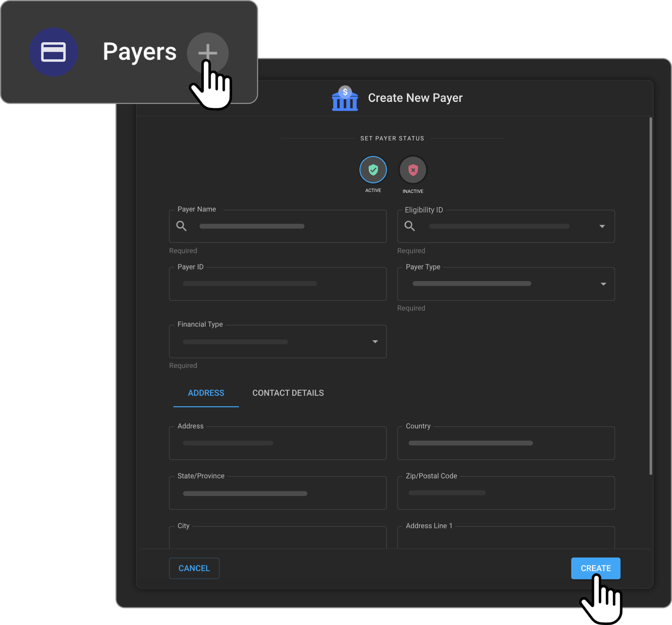Click into the Payer ID field
Image resolution: width=672 pixels, height=625 pixels.
pos(277,284)
